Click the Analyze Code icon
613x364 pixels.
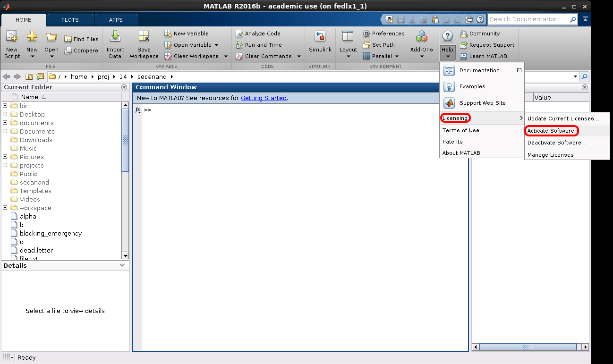tap(239, 34)
